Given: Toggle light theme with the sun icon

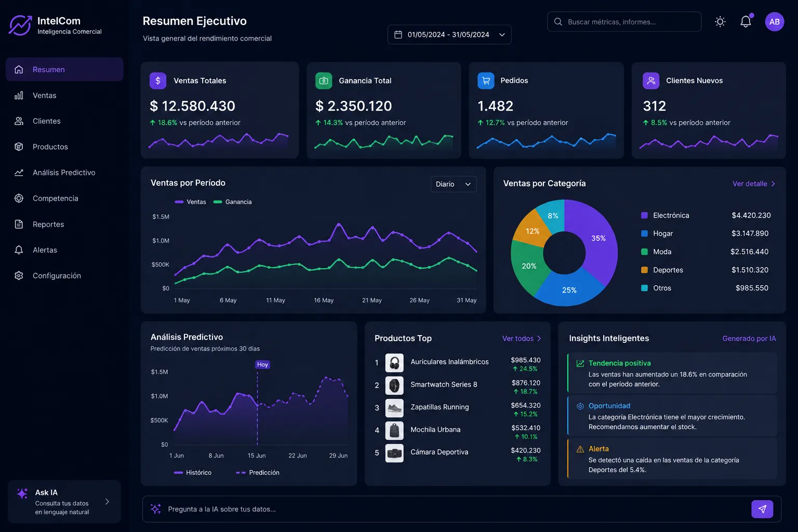Looking at the screenshot, I should point(720,22).
